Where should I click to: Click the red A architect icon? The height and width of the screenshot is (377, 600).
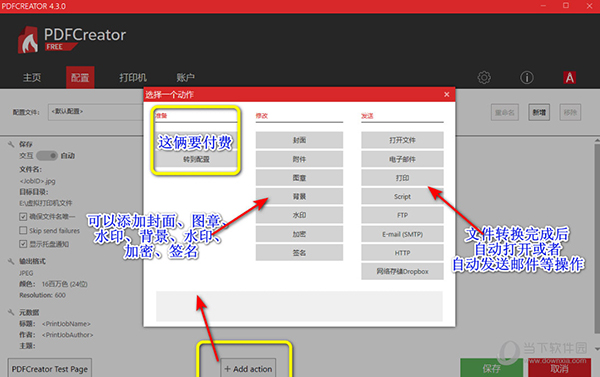tap(569, 78)
